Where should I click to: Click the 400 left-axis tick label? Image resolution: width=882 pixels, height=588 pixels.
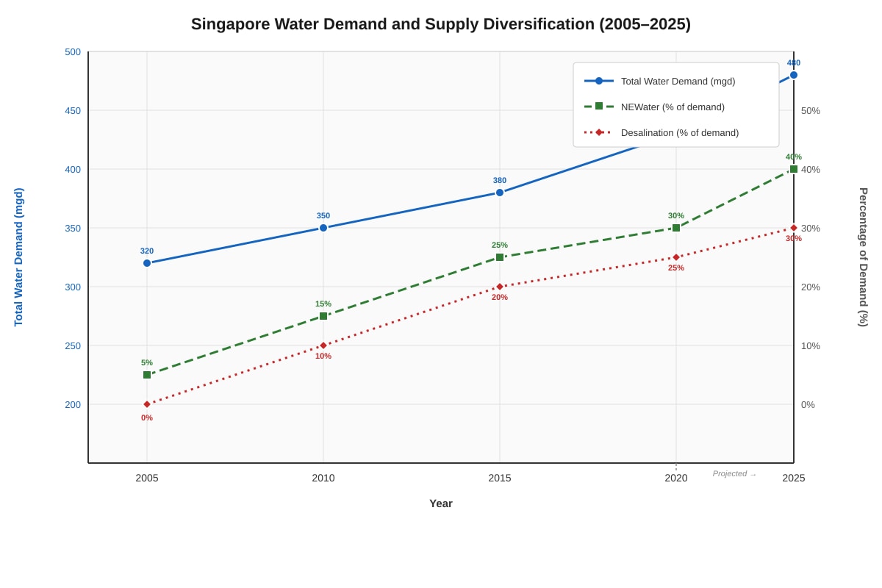pos(73,169)
